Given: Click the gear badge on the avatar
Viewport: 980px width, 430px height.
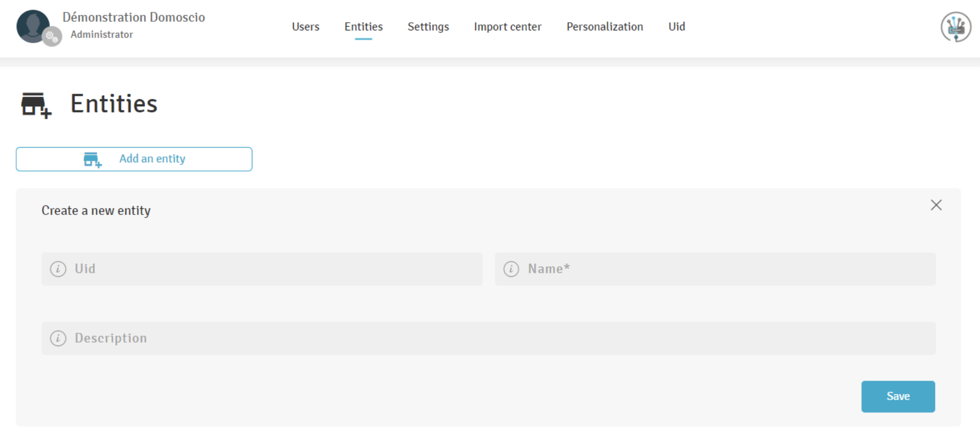Looking at the screenshot, I should tap(52, 37).
